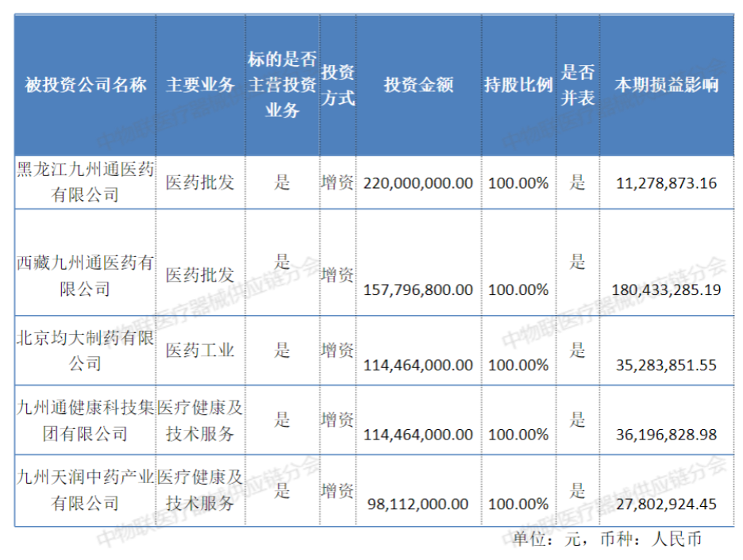The width and height of the screenshot is (743, 560).
Task: Click 医药批发 in 黑龙江九州通 row
Action: [200, 182]
